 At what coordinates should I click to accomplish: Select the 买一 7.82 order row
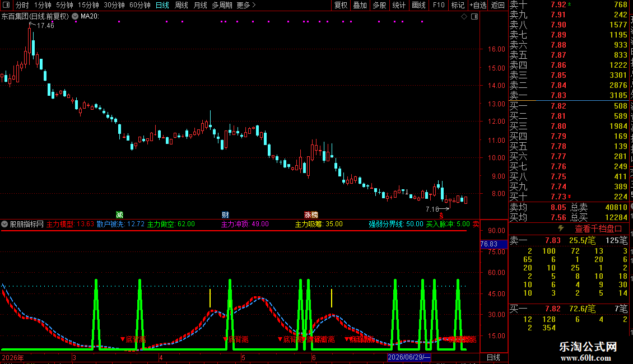[x=569, y=106]
